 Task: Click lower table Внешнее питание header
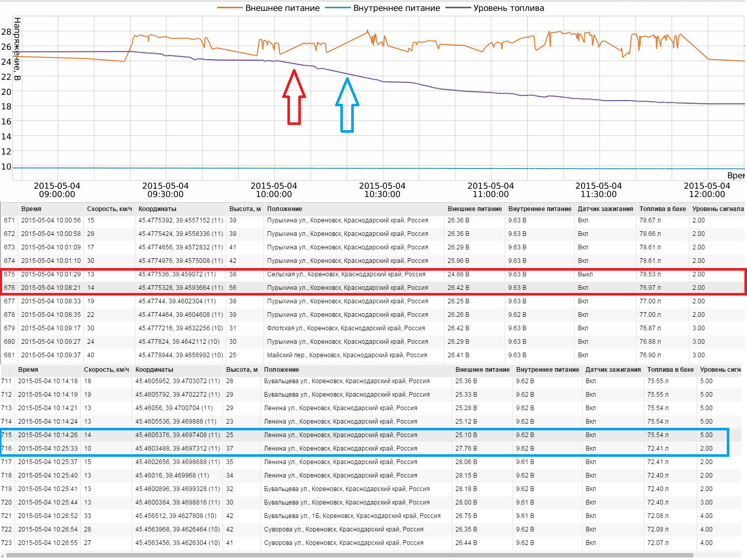click(482, 370)
